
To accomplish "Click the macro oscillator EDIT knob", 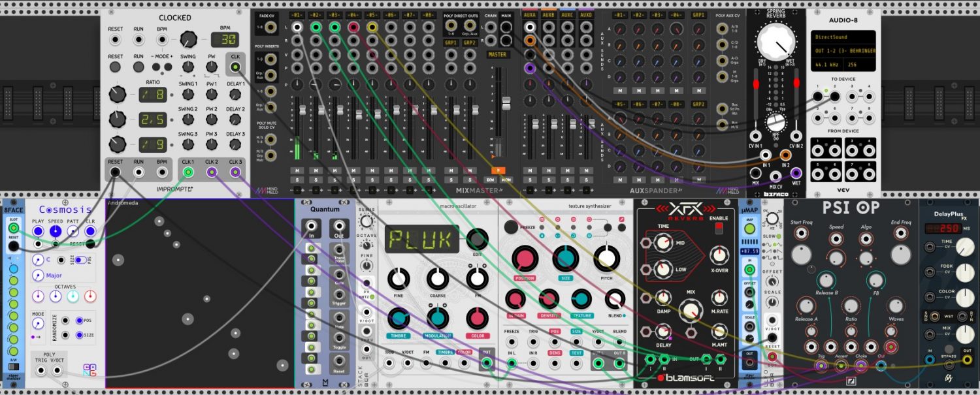I will pos(477,238).
